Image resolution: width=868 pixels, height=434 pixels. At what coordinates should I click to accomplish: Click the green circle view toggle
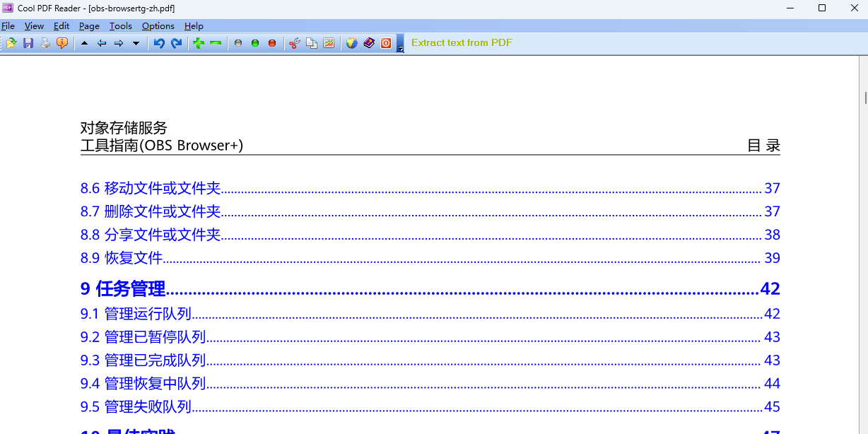(254, 42)
